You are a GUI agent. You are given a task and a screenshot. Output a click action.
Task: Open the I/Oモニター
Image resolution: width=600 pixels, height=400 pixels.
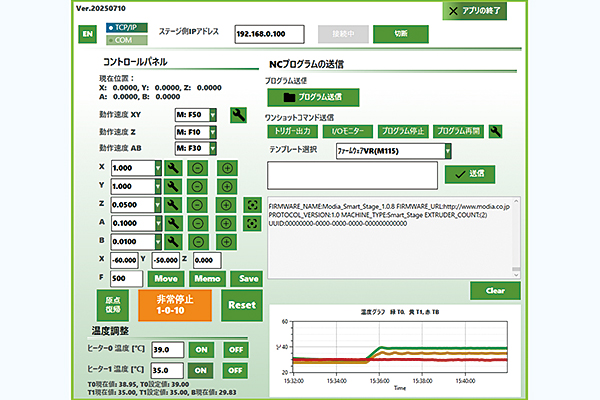pyautogui.click(x=348, y=131)
